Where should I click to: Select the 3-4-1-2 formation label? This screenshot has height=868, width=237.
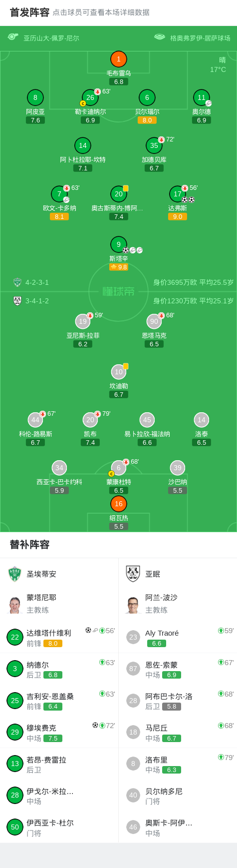tap(37, 301)
